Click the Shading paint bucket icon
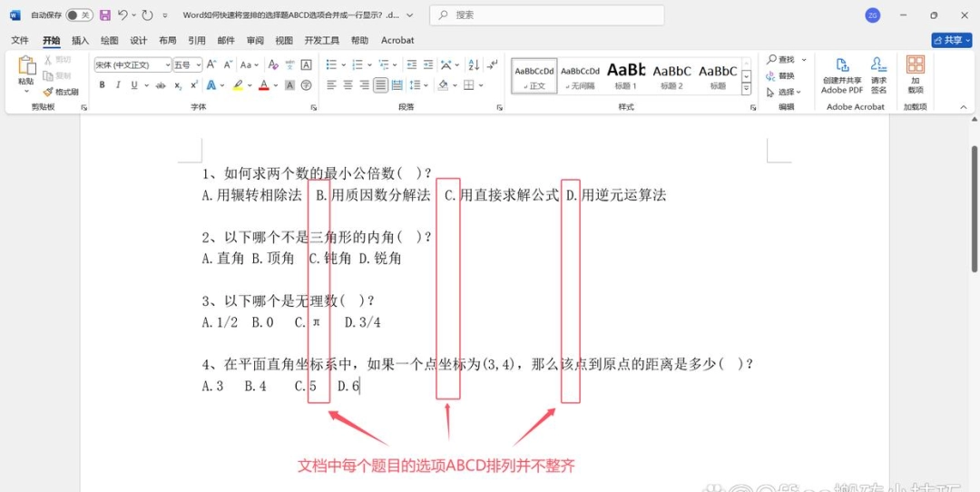Image resolution: width=980 pixels, height=492 pixels. (x=443, y=85)
